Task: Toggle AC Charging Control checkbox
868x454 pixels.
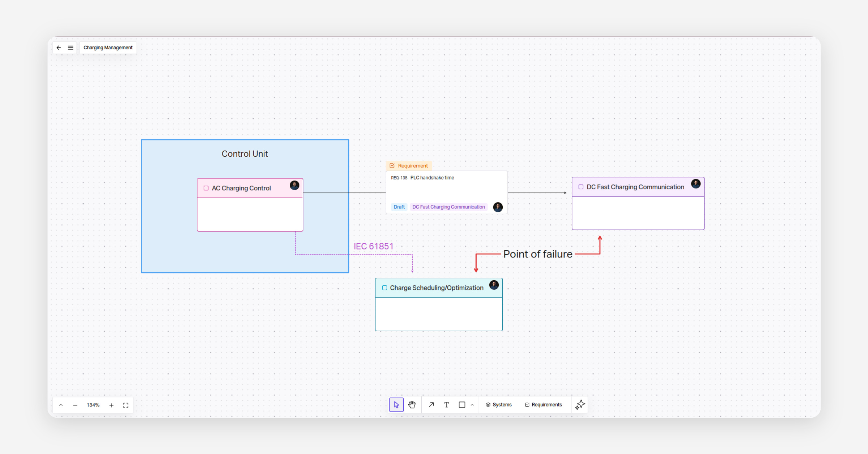Action: pos(206,188)
